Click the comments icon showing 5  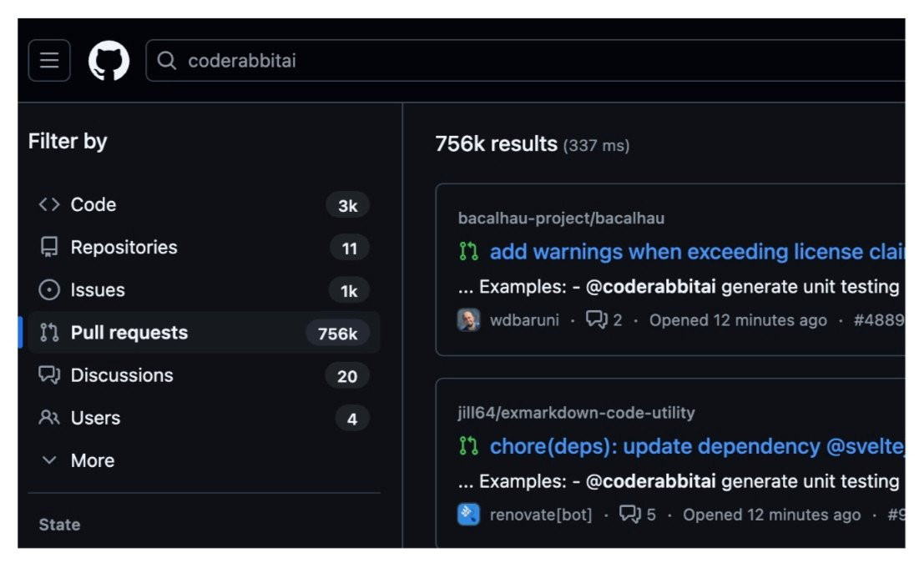630,515
